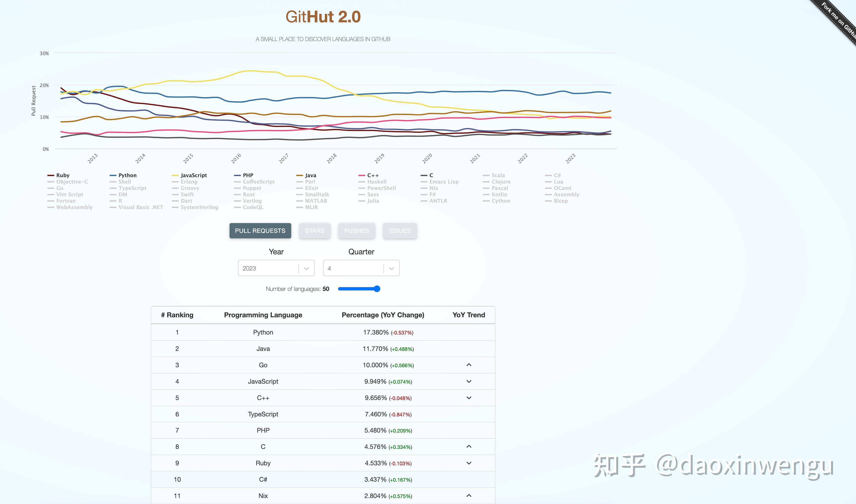Show the Go series in the legend
Viewport: 856px width, 504px height.
tap(55, 188)
